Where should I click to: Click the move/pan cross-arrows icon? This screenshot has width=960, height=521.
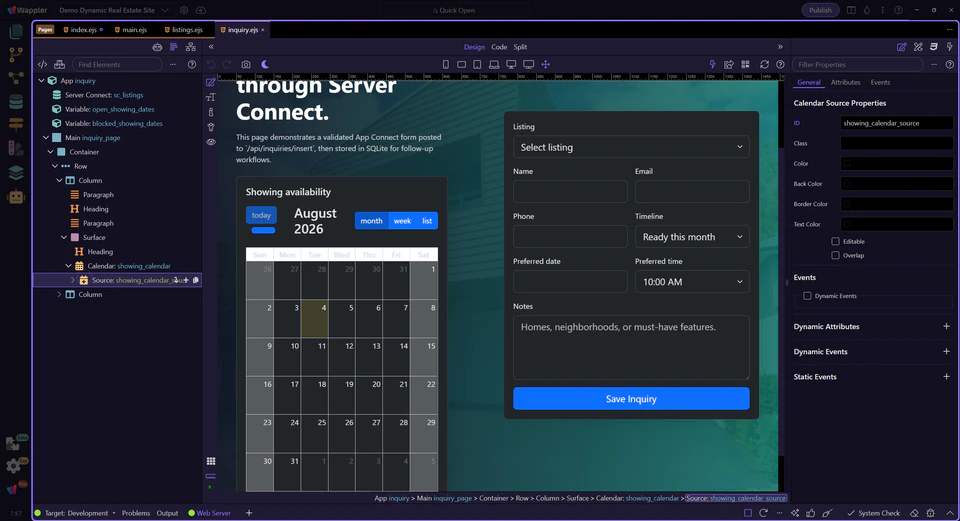pyautogui.click(x=546, y=64)
